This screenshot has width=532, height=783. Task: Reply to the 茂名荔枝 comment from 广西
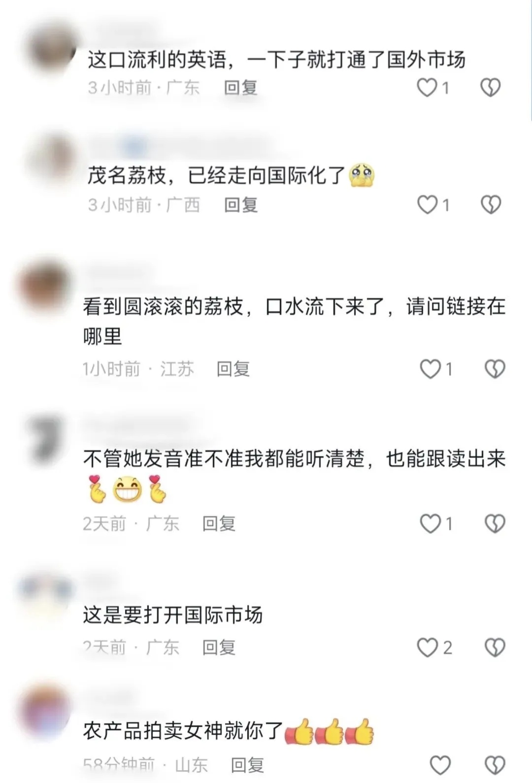pyautogui.click(x=241, y=204)
